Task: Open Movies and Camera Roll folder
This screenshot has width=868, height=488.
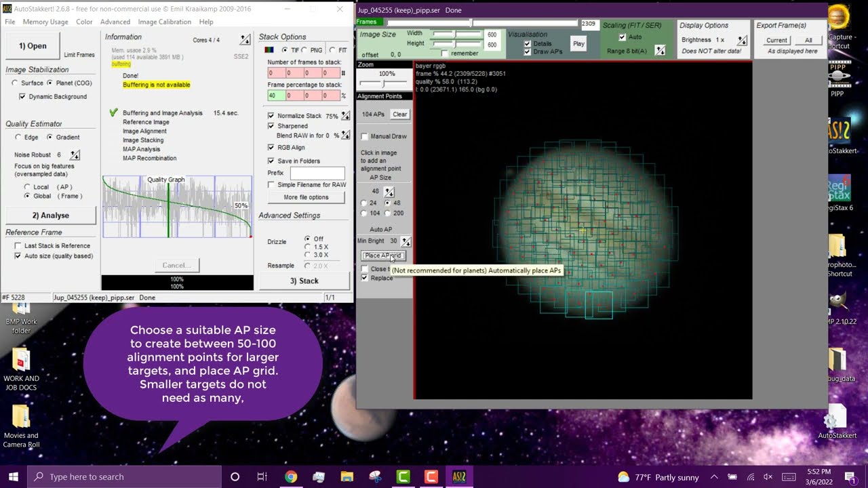Action: click(21, 425)
